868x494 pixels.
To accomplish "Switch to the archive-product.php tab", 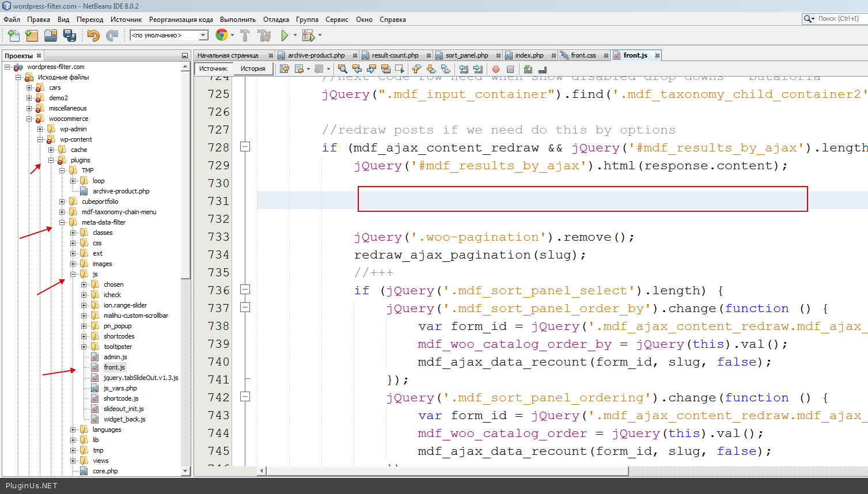I will [x=316, y=55].
